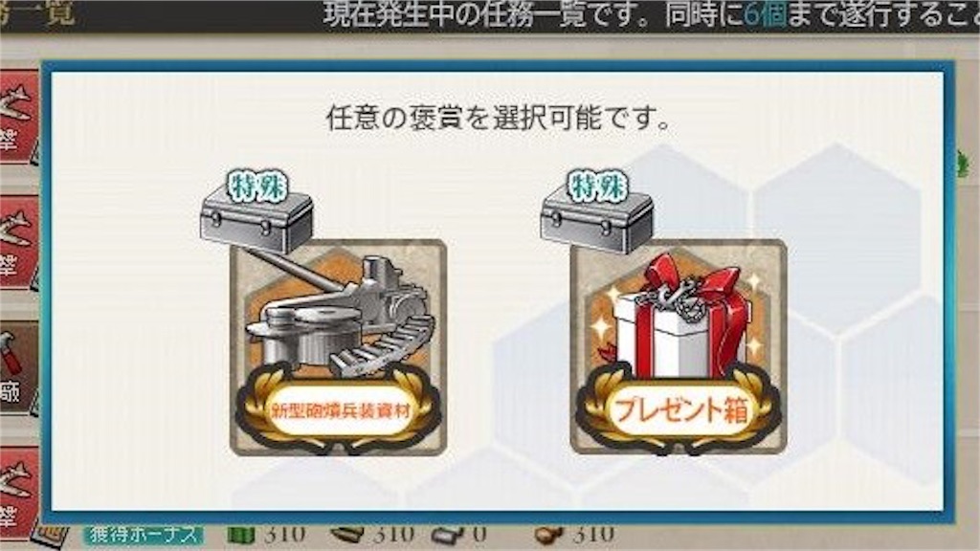Click the green fuel resource icon
Image resolution: width=980 pixels, height=551 pixels.
(x=241, y=536)
